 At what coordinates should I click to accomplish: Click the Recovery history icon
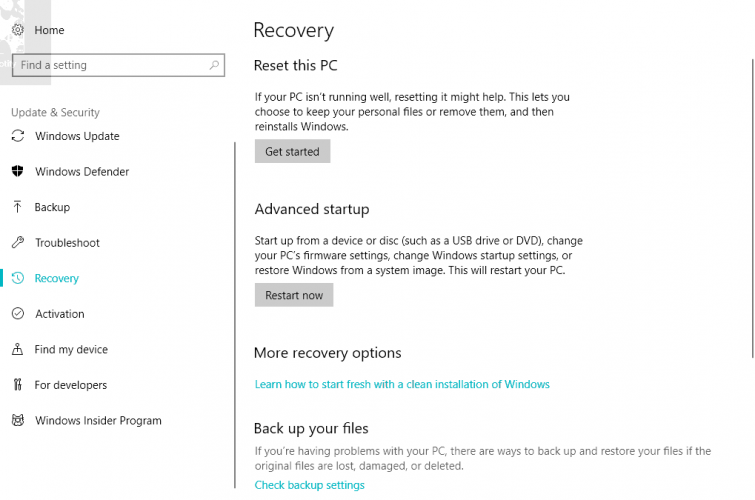17,279
